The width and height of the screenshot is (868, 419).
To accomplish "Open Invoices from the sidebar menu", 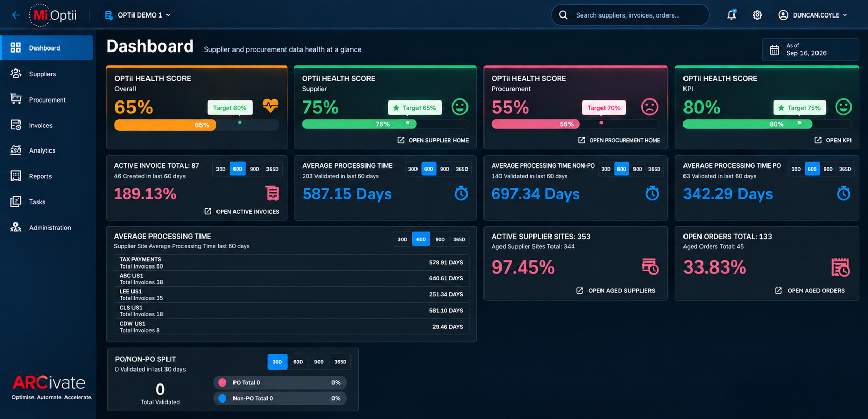I will [41, 125].
